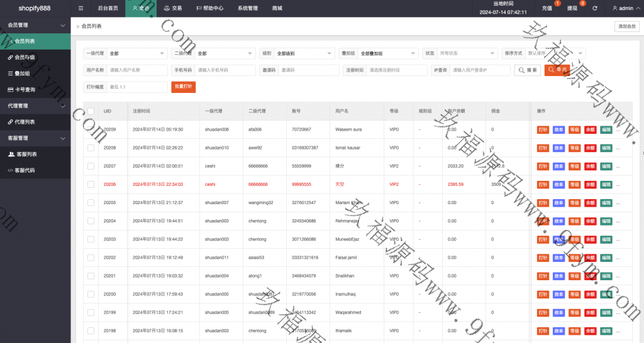Viewport: 644px width, 343px height.
Task: Open 客服列表 in the sidebar
Action: (25, 154)
